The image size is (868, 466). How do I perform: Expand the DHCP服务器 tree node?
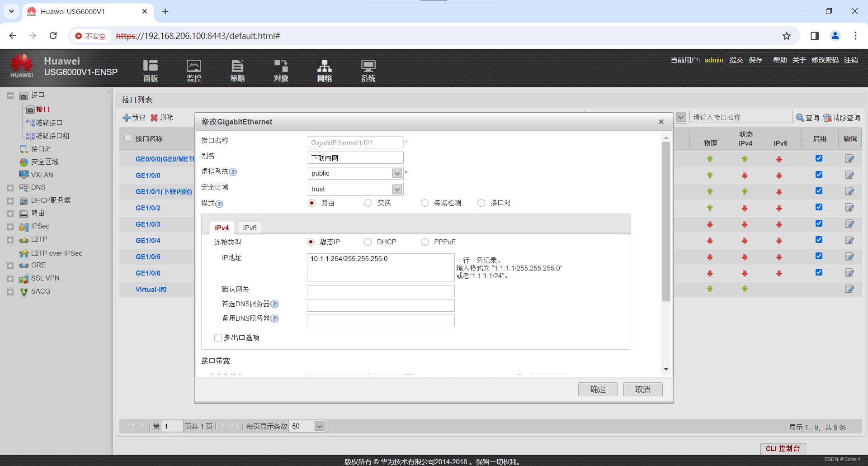[10, 201]
